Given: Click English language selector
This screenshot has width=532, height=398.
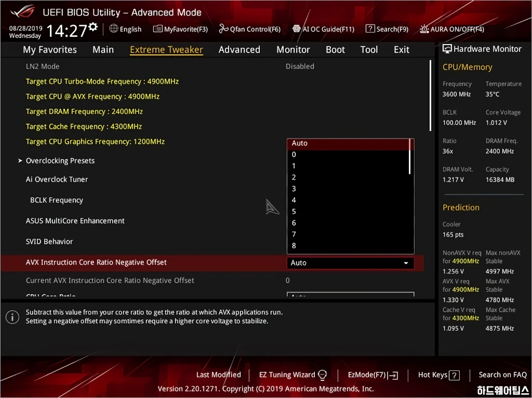Looking at the screenshot, I should pos(125,29).
